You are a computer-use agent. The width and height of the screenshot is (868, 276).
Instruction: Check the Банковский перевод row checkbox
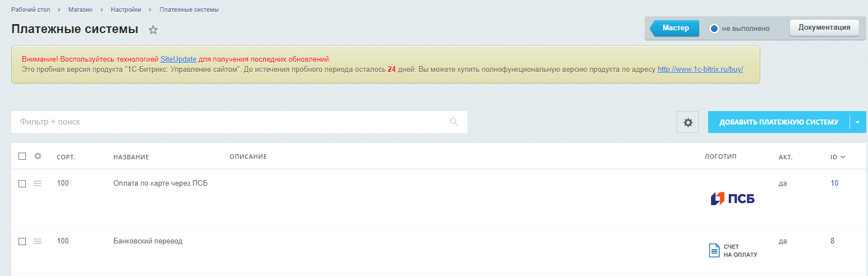coord(22,241)
